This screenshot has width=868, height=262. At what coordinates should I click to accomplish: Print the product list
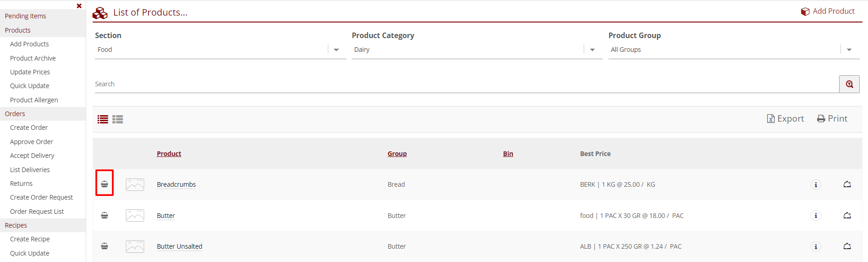point(832,118)
